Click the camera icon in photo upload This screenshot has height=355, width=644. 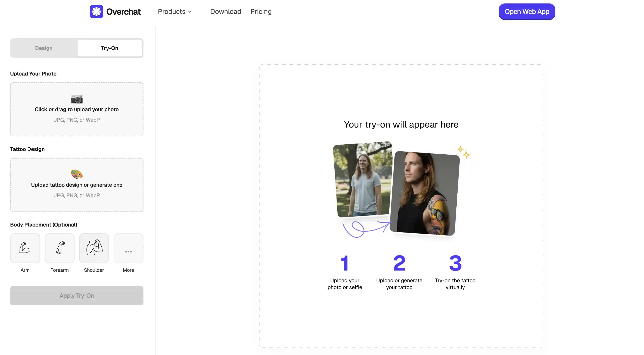click(x=77, y=99)
